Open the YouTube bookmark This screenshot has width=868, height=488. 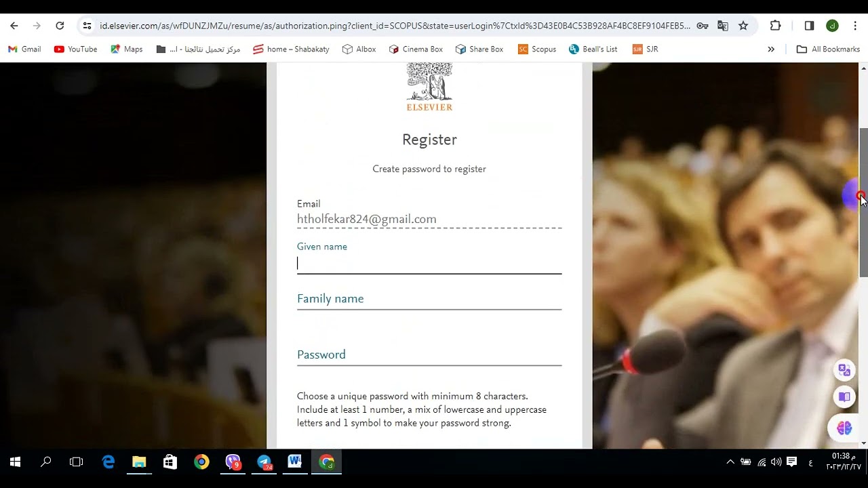[76, 49]
